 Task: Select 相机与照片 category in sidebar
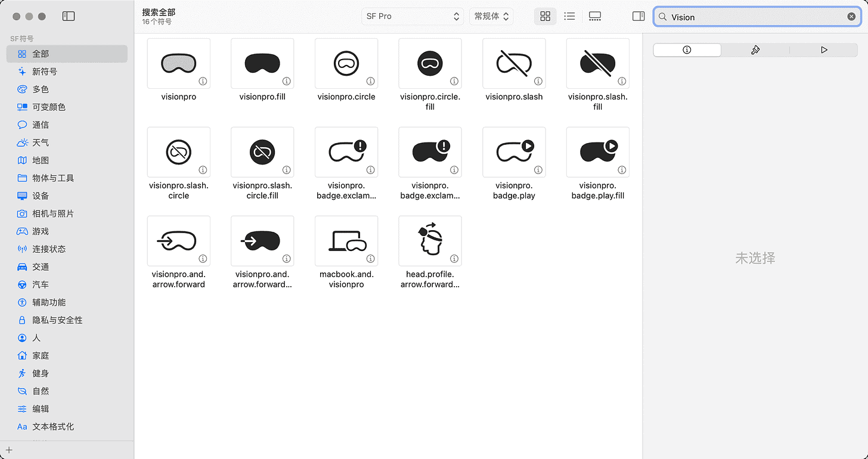pos(67,213)
